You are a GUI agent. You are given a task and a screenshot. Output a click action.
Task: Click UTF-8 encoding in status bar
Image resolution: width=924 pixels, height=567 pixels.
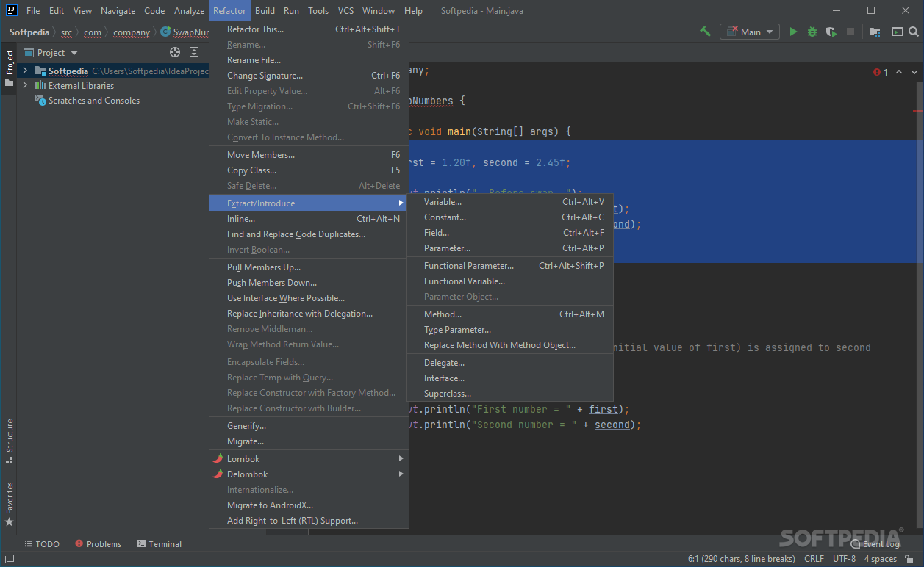pyautogui.click(x=844, y=559)
